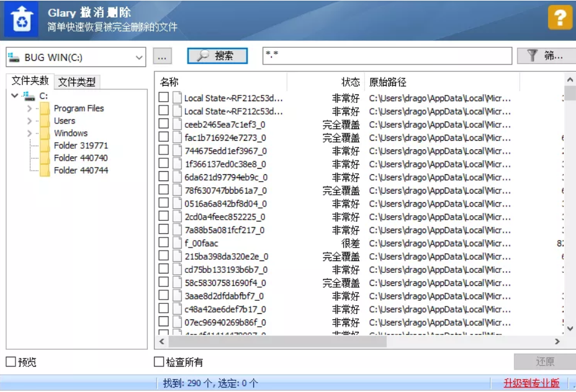
Task: Click file icon of f_00faac
Action: [177, 243]
